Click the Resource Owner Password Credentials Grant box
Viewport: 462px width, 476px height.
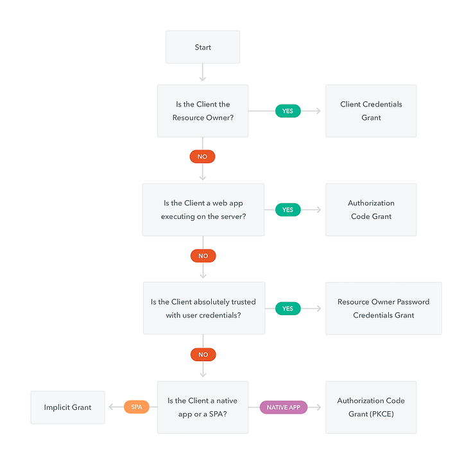coord(384,309)
